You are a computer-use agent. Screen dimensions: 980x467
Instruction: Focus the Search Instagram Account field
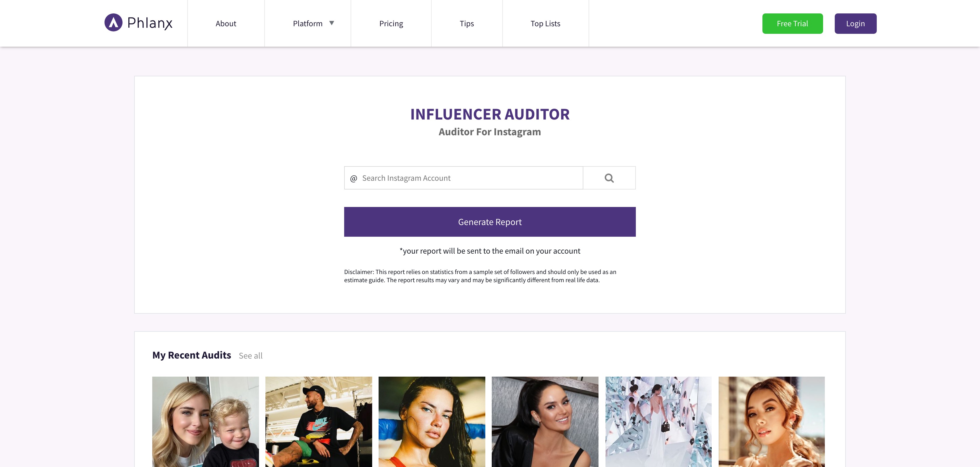click(463, 178)
